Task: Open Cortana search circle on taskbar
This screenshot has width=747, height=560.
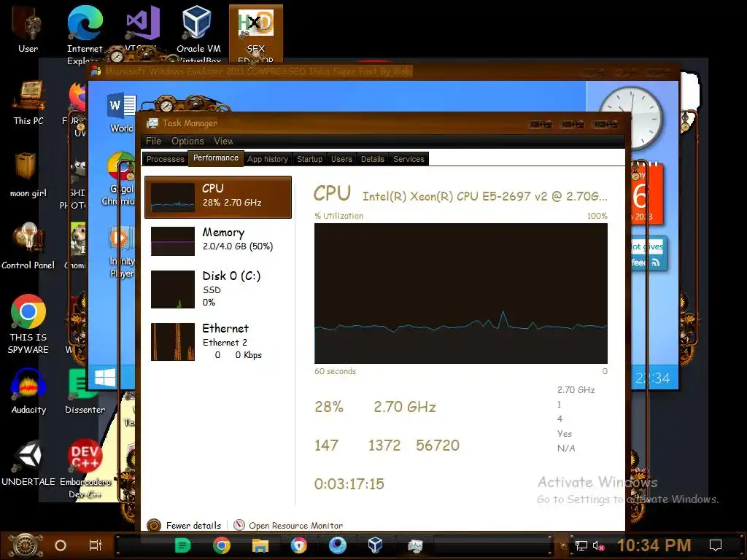Action: (x=61, y=545)
